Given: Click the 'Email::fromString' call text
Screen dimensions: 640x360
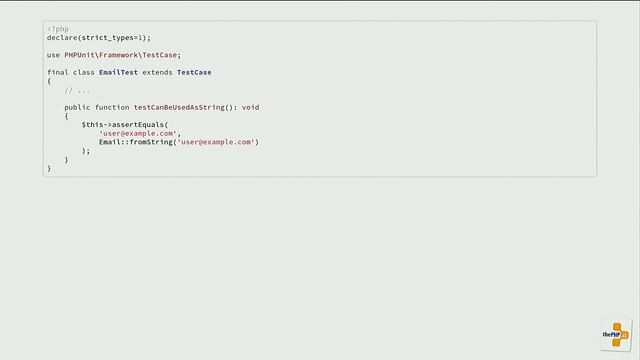Looking at the screenshot, I should [136, 142].
